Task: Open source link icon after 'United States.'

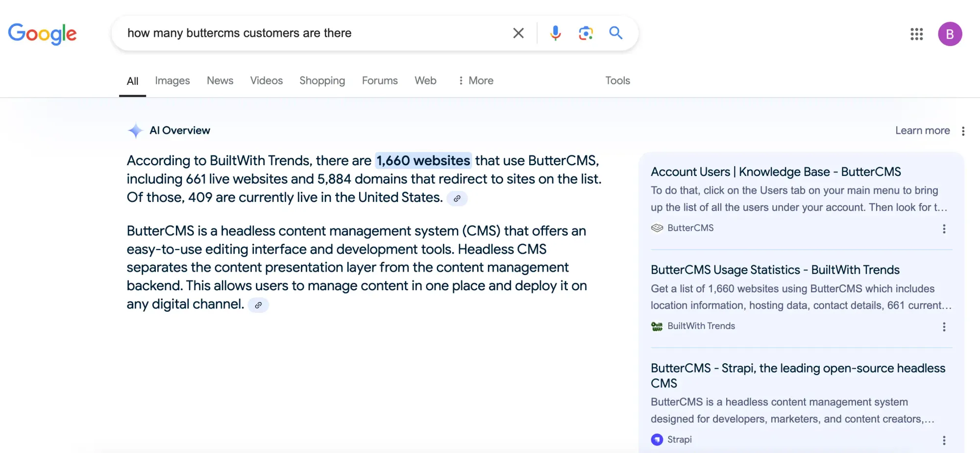Action: click(457, 199)
